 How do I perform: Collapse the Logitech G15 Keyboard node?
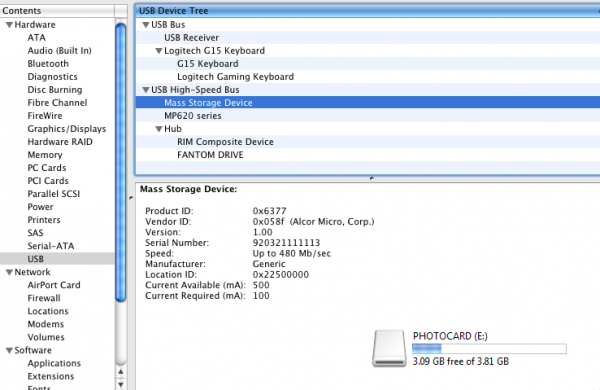pos(158,51)
